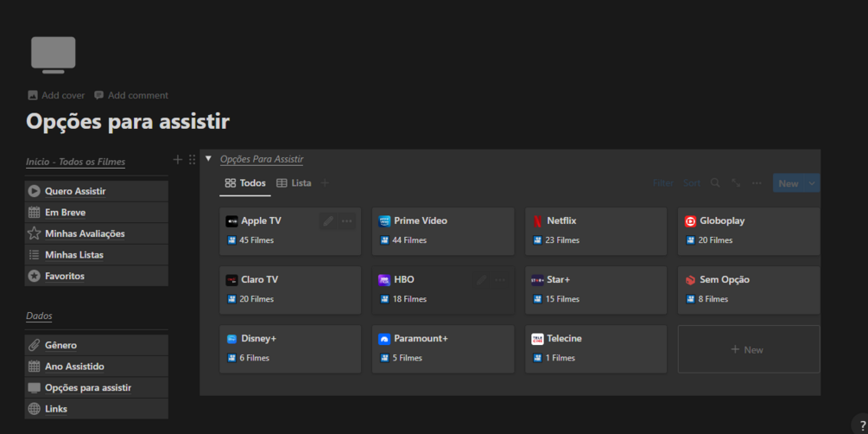Click the play icon beside Quero Assistir
The image size is (868, 434).
point(35,191)
